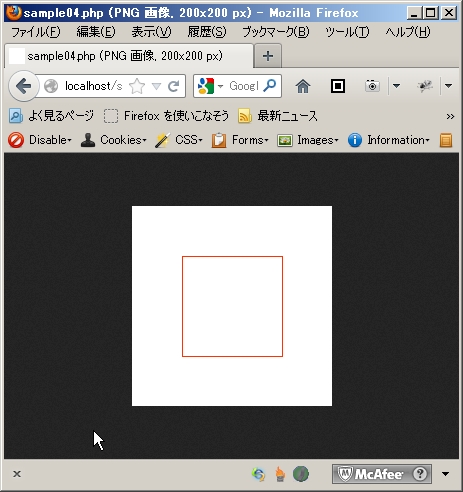Viewport: 463px width, 492px height.
Task: Bookmark this page with the star icon
Action: (137, 86)
